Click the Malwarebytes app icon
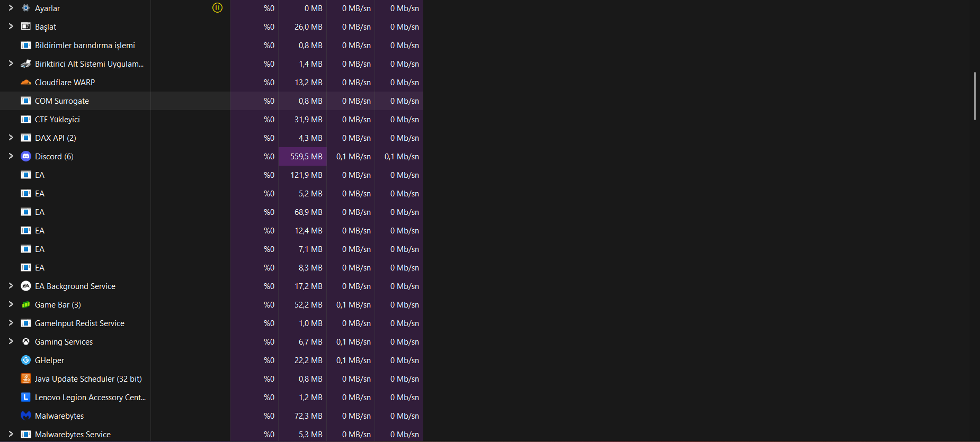The image size is (980, 442). tap(25, 416)
